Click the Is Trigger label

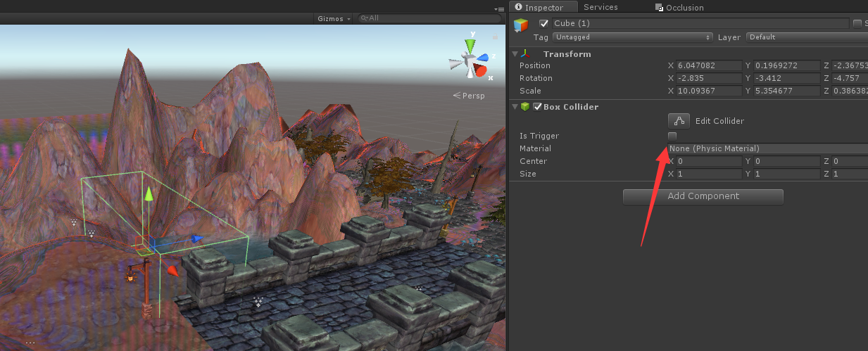click(x=539, y=136)
